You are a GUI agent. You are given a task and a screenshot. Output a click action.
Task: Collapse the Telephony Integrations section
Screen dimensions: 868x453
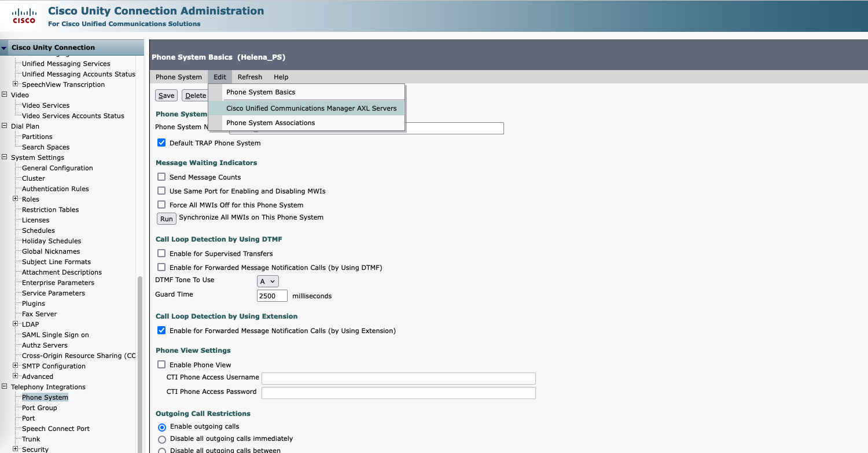[5, 387]
